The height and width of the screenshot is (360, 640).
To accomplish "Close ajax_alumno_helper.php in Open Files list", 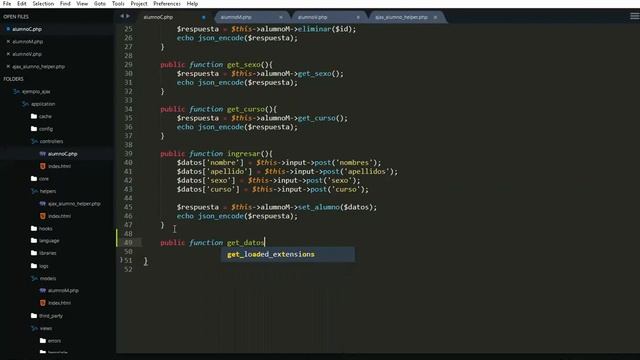I will 8,66.
